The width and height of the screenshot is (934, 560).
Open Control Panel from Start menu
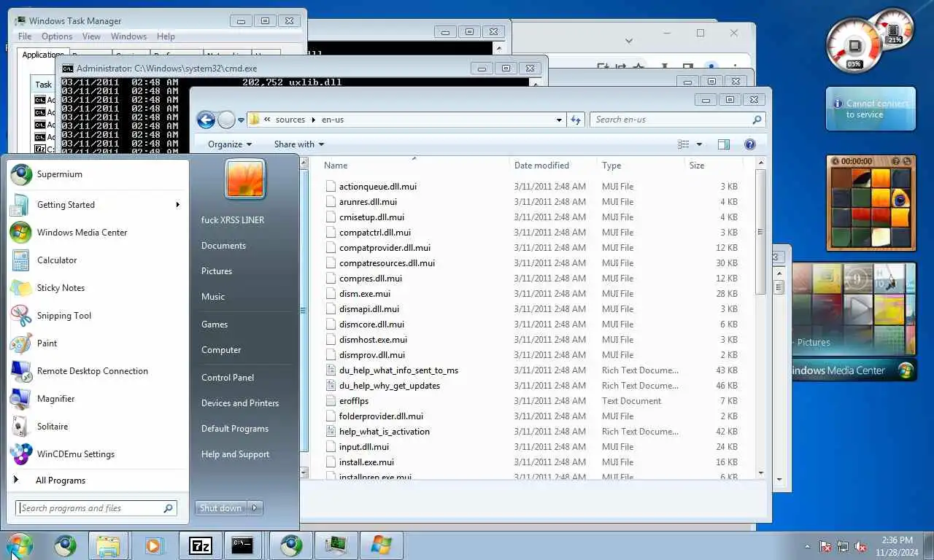tap(228, 378)
